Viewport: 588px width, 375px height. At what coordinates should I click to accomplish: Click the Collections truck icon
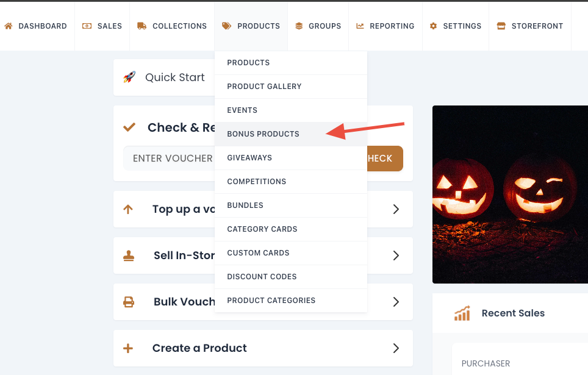(x=142, y=26)
